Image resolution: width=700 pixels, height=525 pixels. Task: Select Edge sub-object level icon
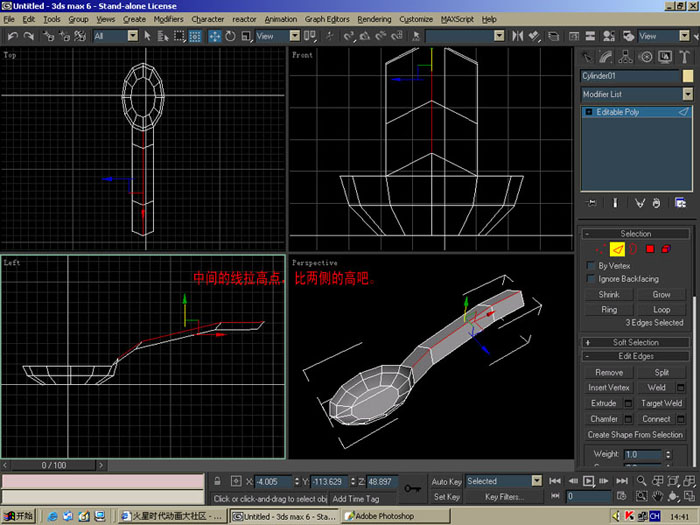[617, 249]
